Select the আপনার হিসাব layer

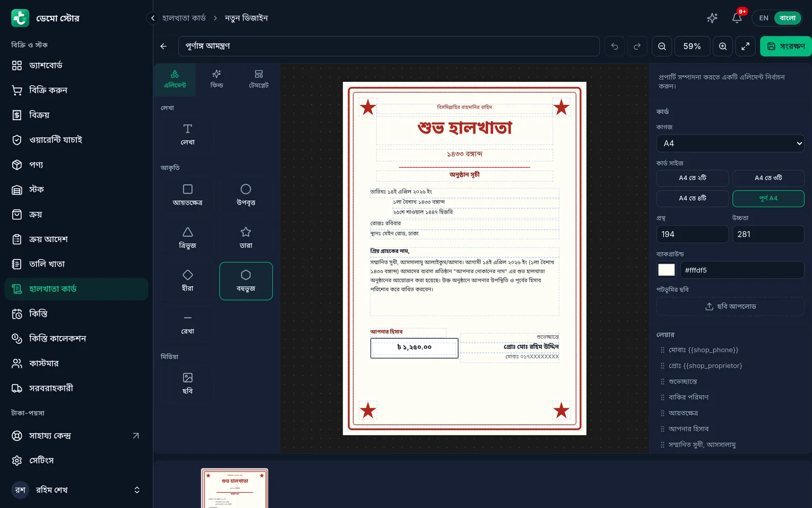730,429
